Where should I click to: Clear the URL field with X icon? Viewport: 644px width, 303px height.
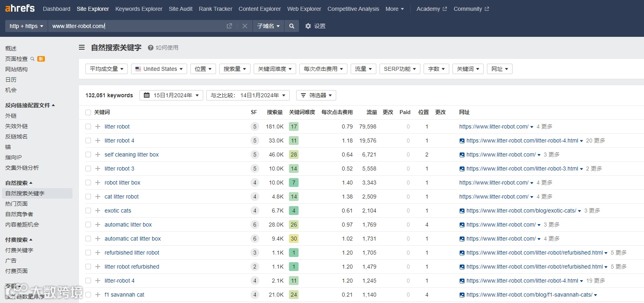click(245, 26)
